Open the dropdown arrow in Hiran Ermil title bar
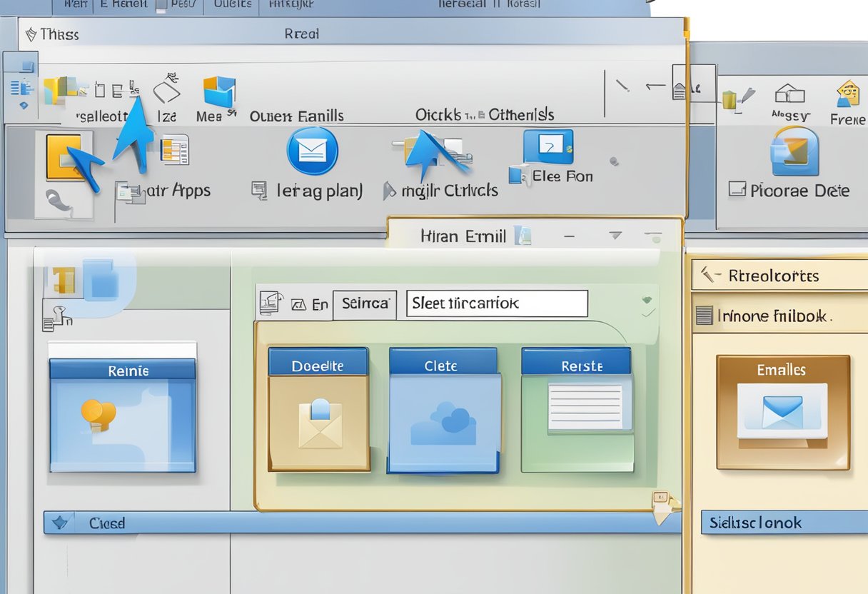 [x=615, y=236]
